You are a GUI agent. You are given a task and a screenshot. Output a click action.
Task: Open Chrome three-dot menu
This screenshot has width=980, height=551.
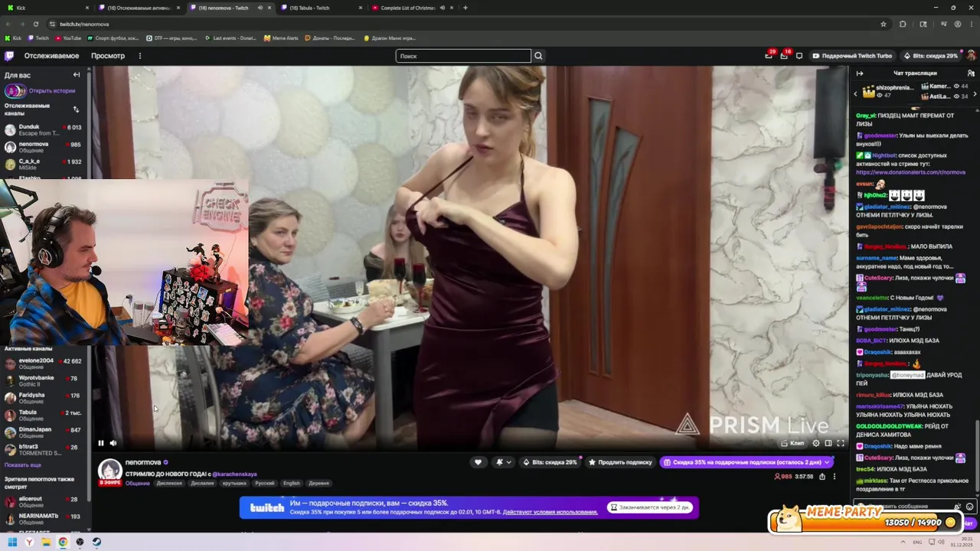970,24
